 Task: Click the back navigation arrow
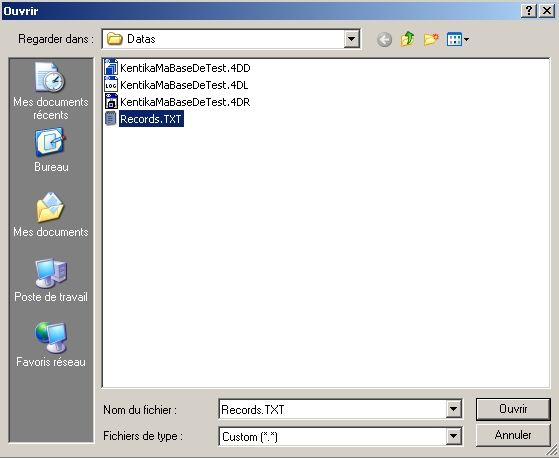[x=384, y=39]
